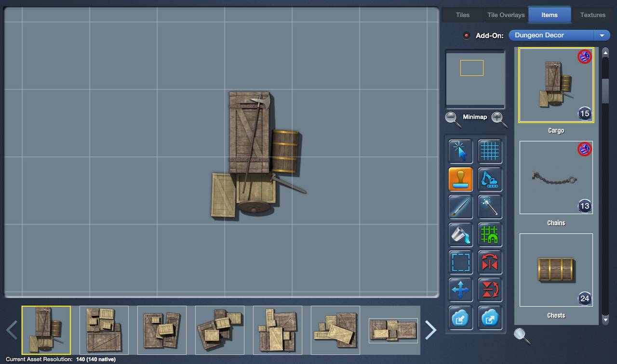Screen dimensions: 617x364
Task: Select the paint bucket fill tool
Action: pyautogui.click(x=460, y=234)
